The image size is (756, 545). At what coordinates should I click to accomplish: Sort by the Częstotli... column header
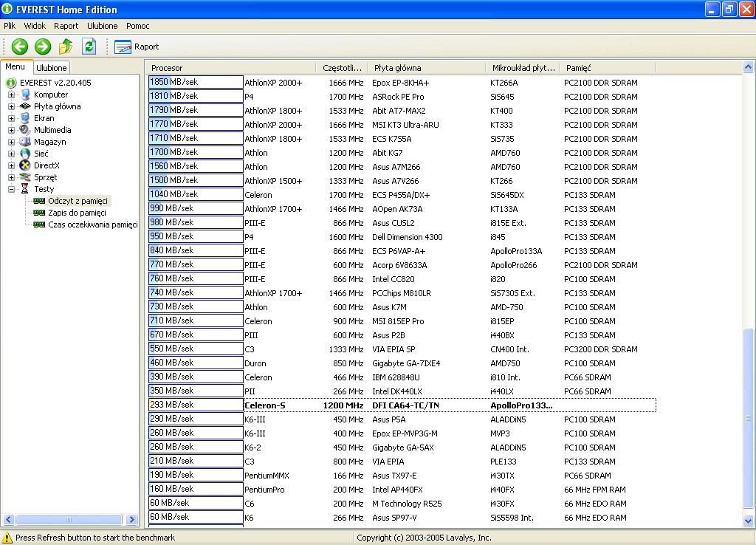tap(342, 68)
